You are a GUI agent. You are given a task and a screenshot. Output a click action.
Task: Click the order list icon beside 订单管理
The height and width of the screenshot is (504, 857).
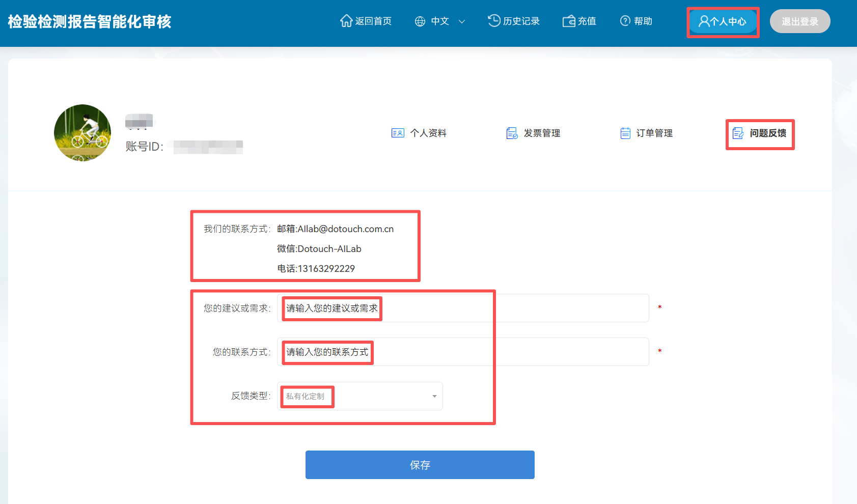(625, 133)
